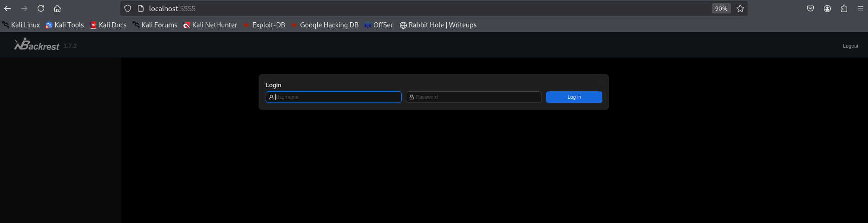Open the Pocket save icon

pyautogui.click(x=810, y=8)
